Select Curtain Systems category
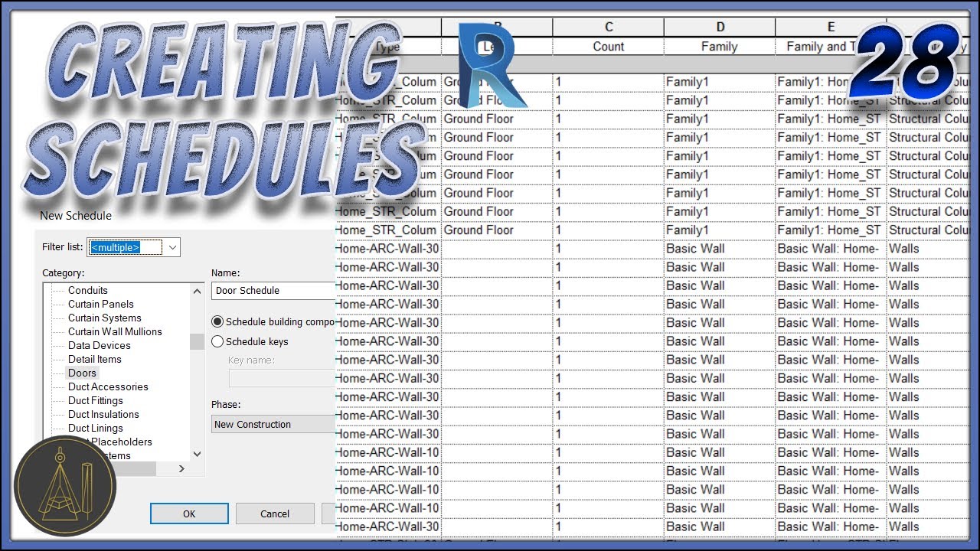The width and height of the screenshot is (980, 551). (105, 318)
